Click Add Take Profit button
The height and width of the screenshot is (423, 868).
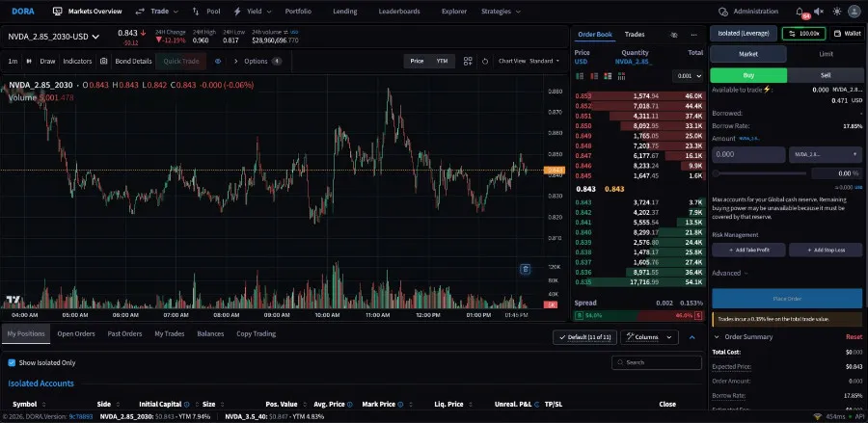click(x=748, y=250)
